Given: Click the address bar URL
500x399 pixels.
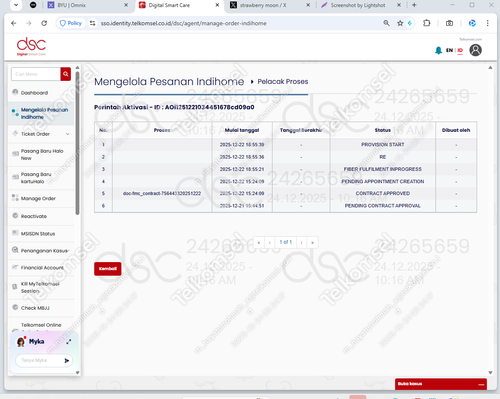Looking at the screenshot, I should 184,23.
